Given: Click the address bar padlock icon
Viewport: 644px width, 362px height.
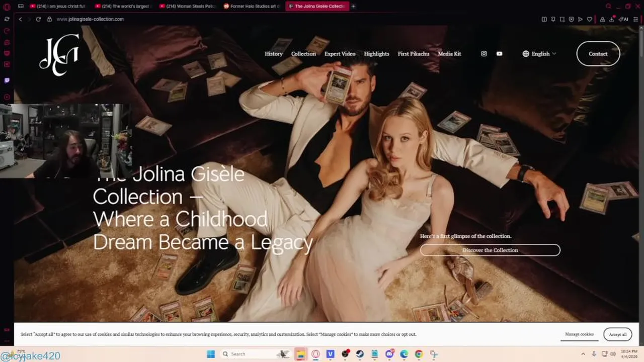Looking at the screenshot, I should 49,19.
